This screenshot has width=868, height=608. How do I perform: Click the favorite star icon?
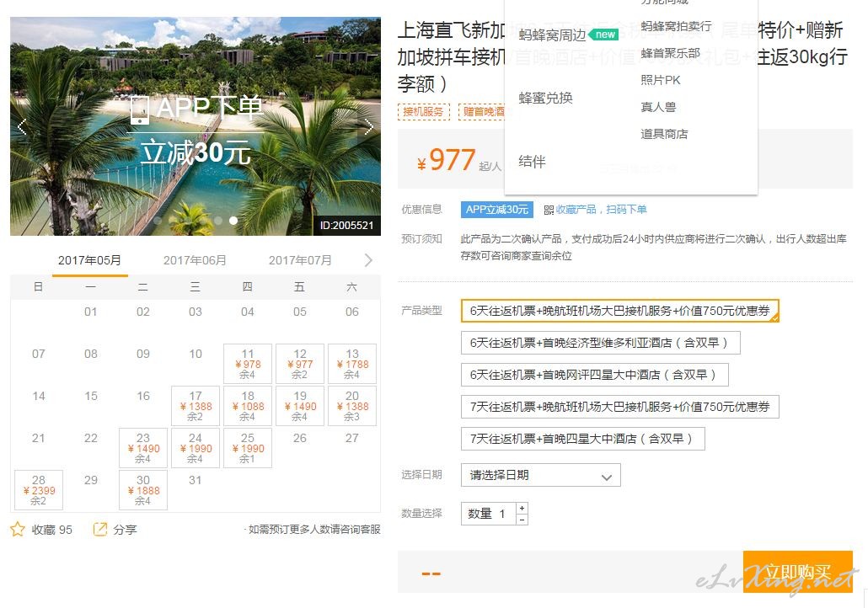pyautogui.click(x=17, y=530)
